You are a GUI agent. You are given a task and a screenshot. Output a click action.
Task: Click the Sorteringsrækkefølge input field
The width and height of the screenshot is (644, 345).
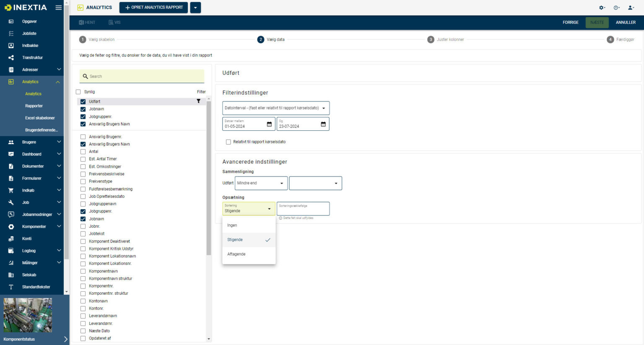[303, 209]
